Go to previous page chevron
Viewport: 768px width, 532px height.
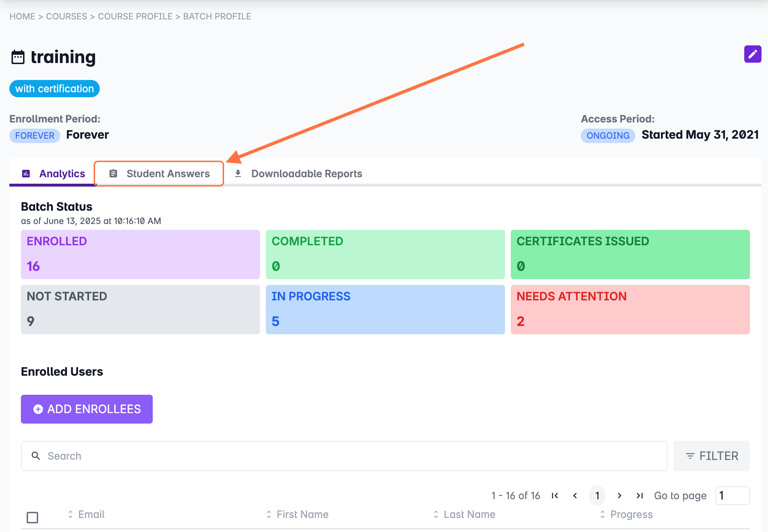[575, 496]
